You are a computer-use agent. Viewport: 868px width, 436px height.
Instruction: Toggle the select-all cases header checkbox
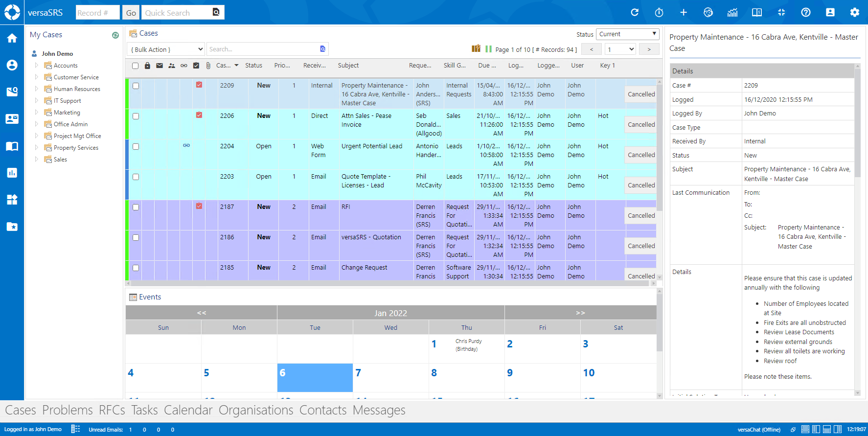[136, 66]
